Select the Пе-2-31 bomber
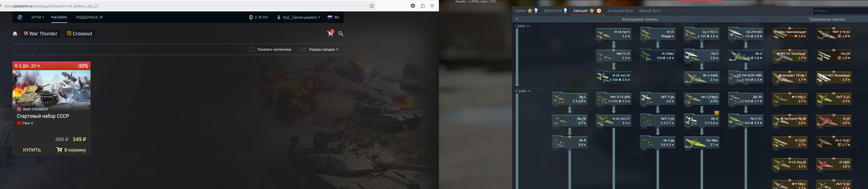Image resolution: width=868 pixels, height=189 pixels. click(x=746, y=121)
